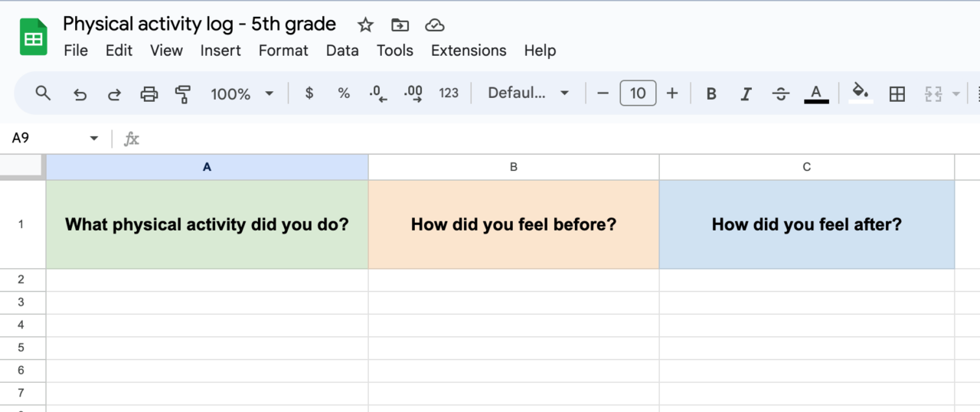Star this spreadsheet document
980x412 pixels.
coord(365,25)
